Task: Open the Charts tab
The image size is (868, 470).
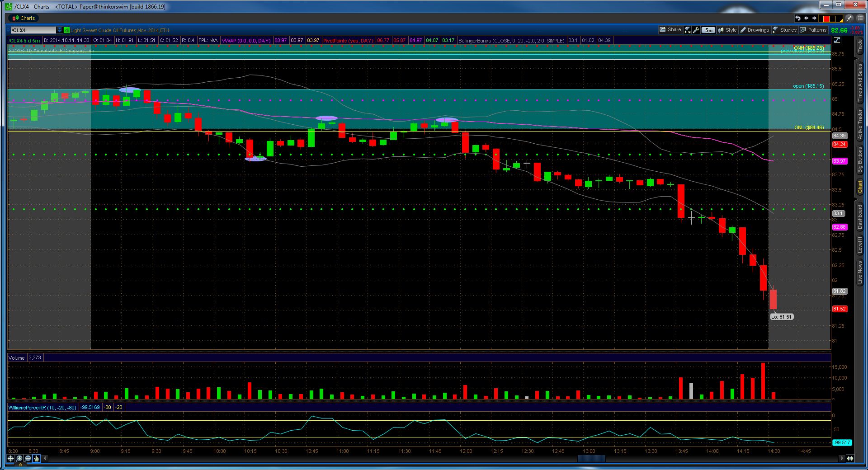Action: tap(24, 18)
